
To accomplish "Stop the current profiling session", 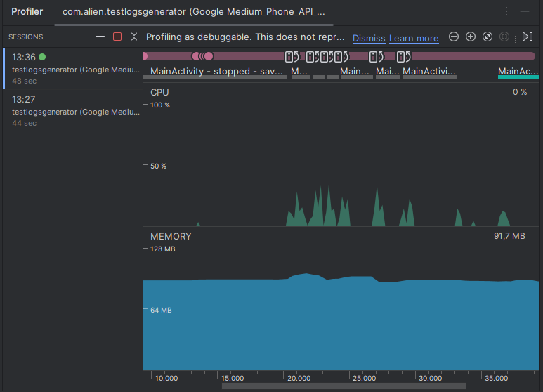I will tap(117, 37).
